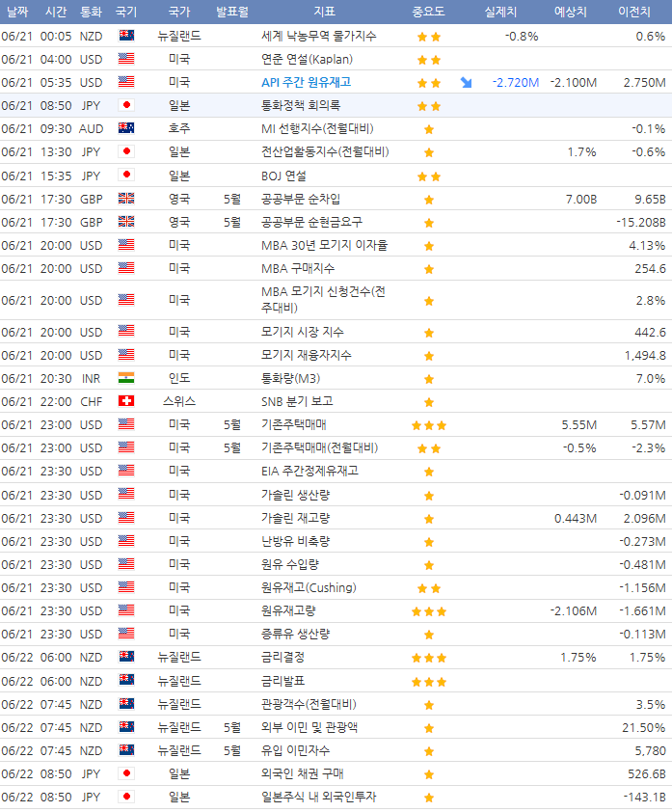Screen dimensions: 672x812
Task: Click the previous value 1,494.8
Action: [645, 356]
